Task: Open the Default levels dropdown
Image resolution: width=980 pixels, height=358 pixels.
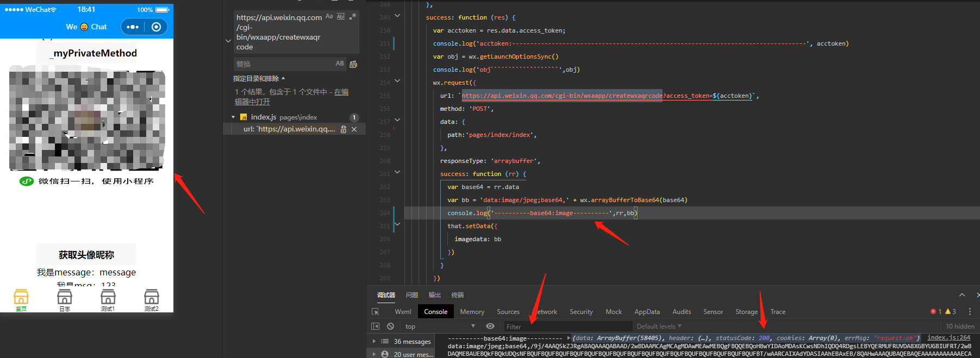Action: click(x=659, y=326)
